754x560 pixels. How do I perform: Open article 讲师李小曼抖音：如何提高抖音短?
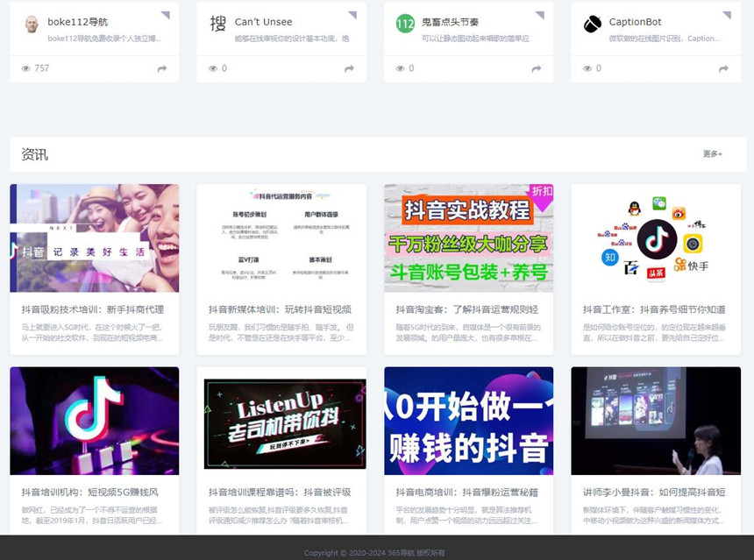(654, 493)
